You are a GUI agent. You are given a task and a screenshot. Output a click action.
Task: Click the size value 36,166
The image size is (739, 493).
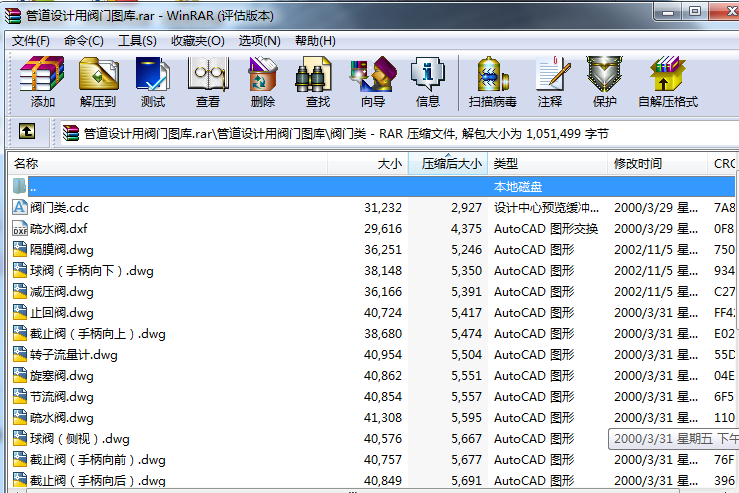(x=383, y=291)
